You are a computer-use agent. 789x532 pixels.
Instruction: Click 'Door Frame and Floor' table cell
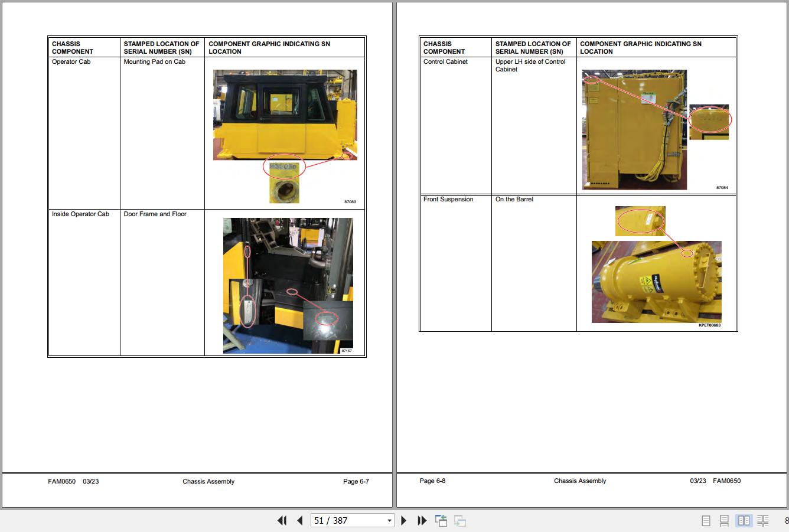155,214
